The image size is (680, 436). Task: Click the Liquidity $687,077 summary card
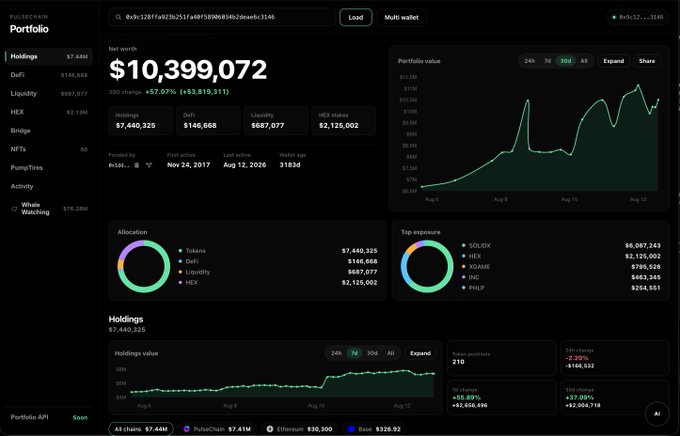click(x=276, y=121)
